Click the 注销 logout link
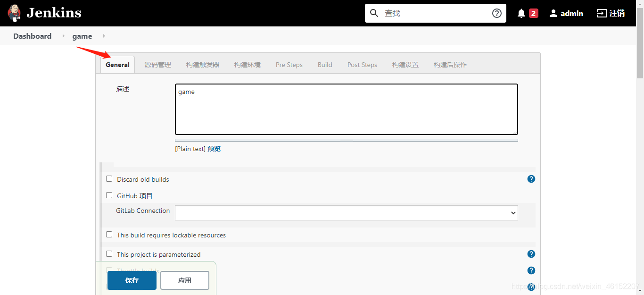The width and height of the screenshot is (644, 295). coord(617,13)
